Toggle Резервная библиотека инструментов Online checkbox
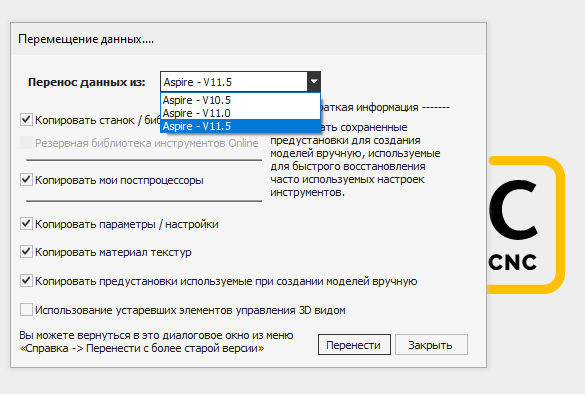 (26, 143)
